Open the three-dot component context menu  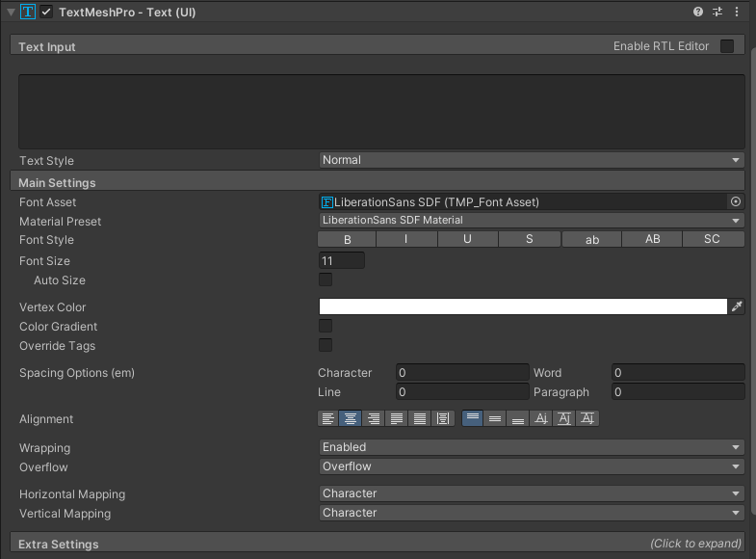[737, 12]
